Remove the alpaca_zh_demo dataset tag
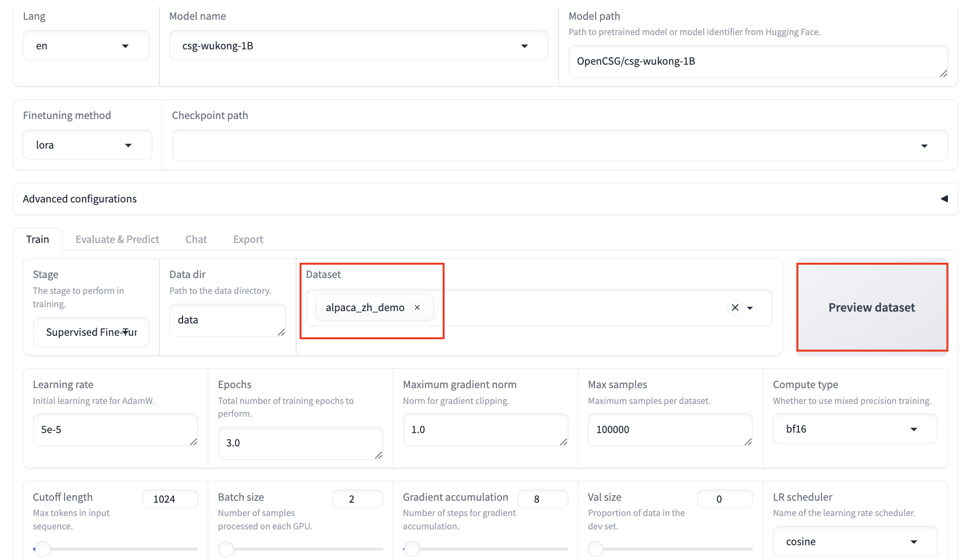Image resolution: width=980 pixels, height=560 pixels. pos(417,308)
